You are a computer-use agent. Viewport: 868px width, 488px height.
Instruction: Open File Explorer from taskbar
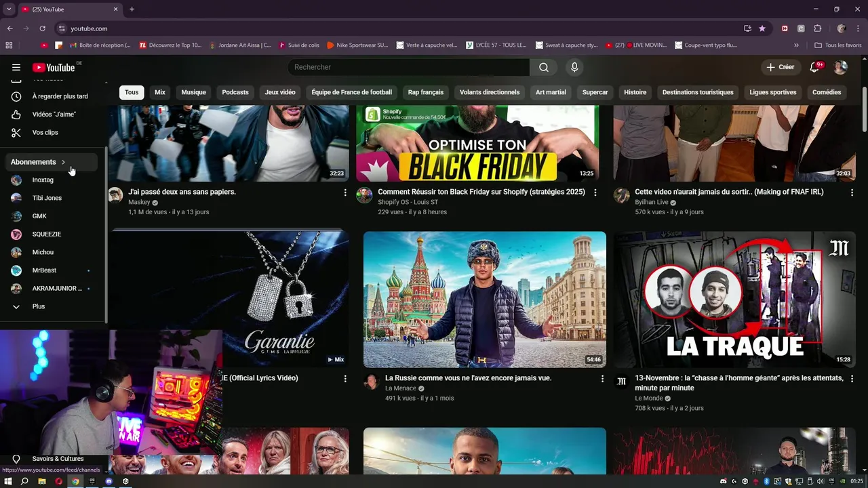point(42,481)
